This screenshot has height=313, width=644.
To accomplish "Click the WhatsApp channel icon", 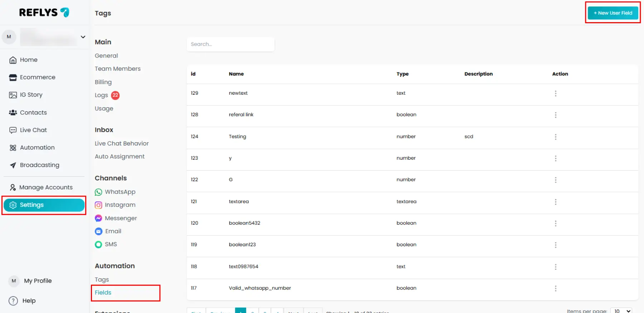I will (98, 192).
